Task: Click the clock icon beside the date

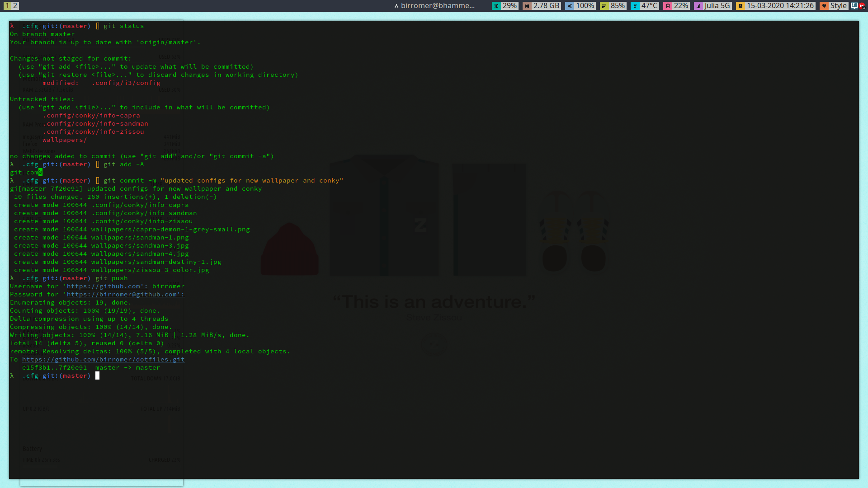Action: 740,6
